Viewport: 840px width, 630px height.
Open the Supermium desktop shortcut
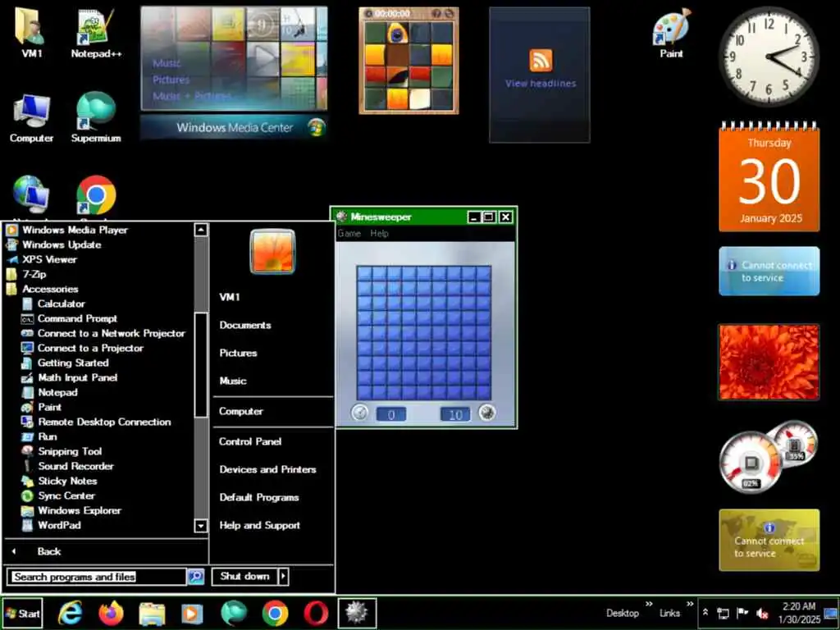(96, 117)
